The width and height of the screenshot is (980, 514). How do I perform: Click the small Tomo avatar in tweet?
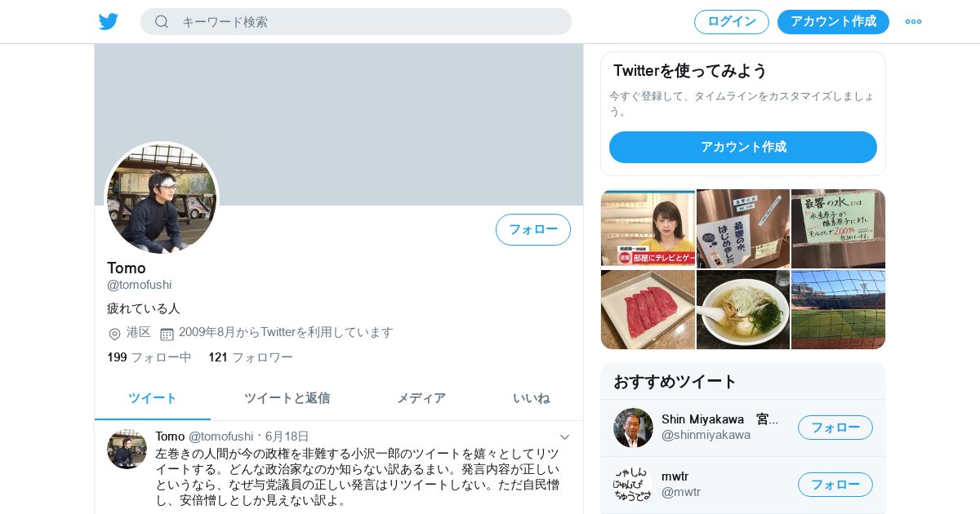click(x=127, y=449)
